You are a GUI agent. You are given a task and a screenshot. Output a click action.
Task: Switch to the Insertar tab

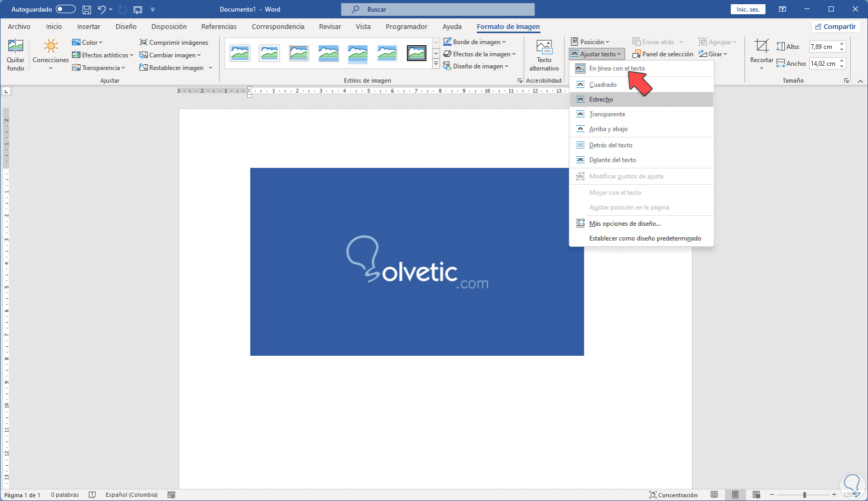point(88,27)
